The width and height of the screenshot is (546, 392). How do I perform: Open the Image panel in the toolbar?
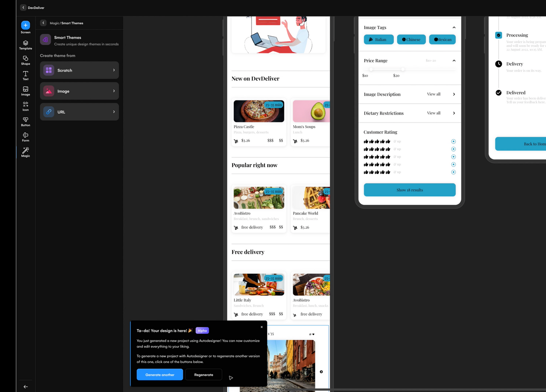pos(25,91)
